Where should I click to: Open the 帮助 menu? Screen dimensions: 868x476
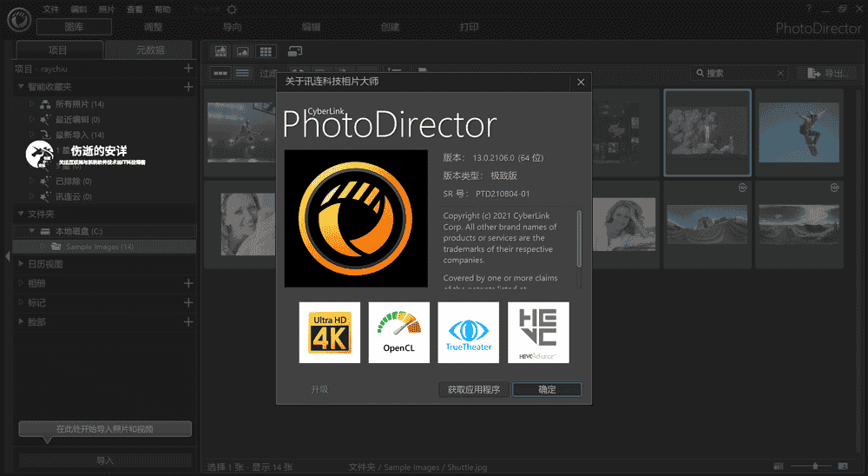[x=163, y=10]
